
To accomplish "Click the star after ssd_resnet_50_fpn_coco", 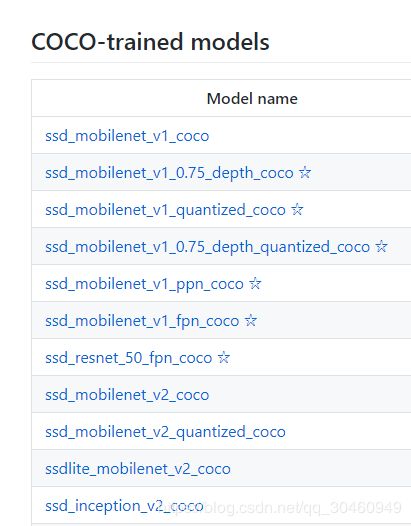I will [224, 358].
